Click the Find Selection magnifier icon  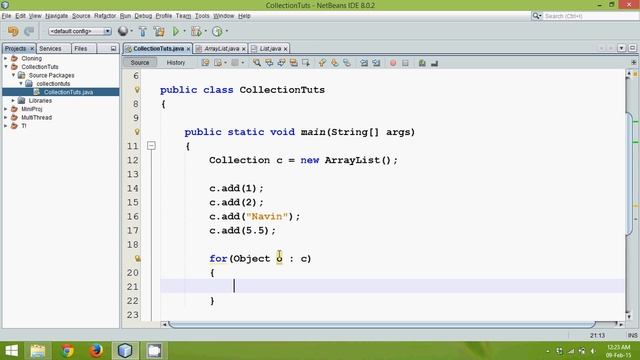click(x=257, y=63)
